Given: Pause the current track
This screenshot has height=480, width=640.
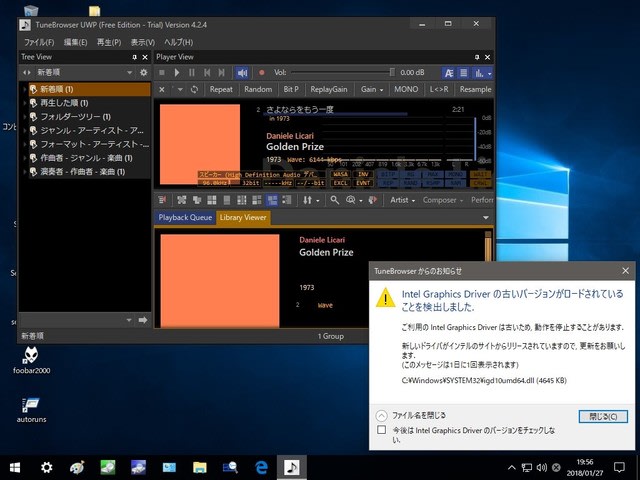Looking at the screenshot, I should 192,73.
